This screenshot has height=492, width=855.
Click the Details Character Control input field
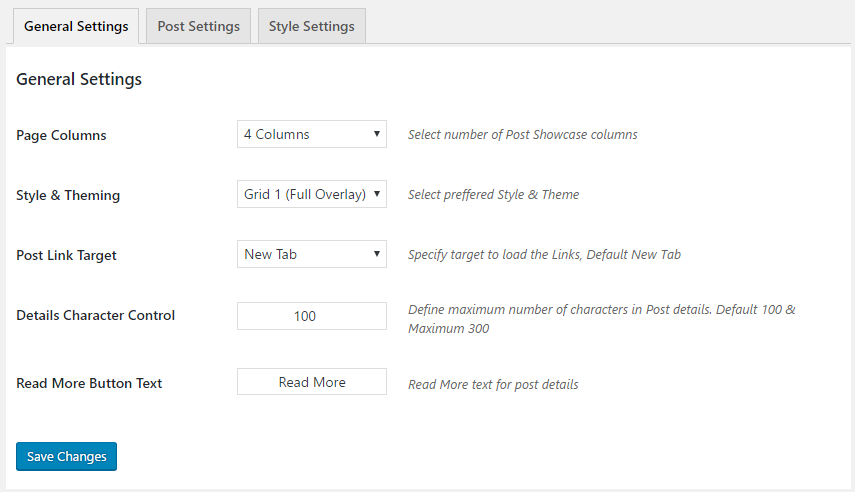pyautogui.click(x=312, y=316)
